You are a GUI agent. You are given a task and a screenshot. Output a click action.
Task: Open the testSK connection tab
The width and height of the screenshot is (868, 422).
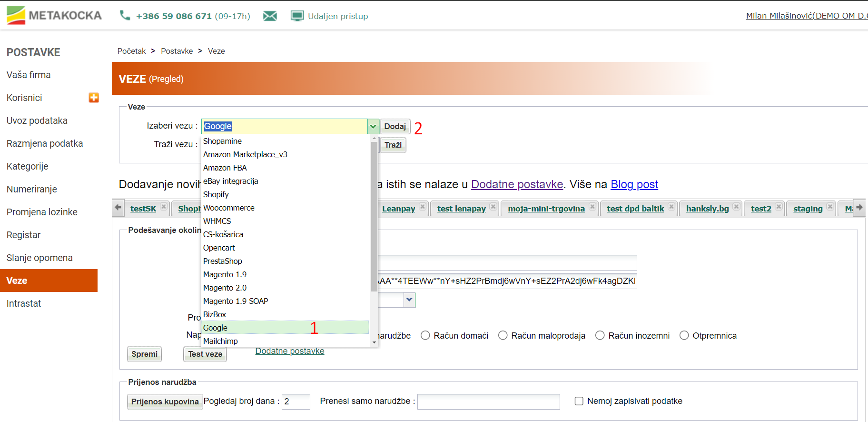(x=143, y=209)
